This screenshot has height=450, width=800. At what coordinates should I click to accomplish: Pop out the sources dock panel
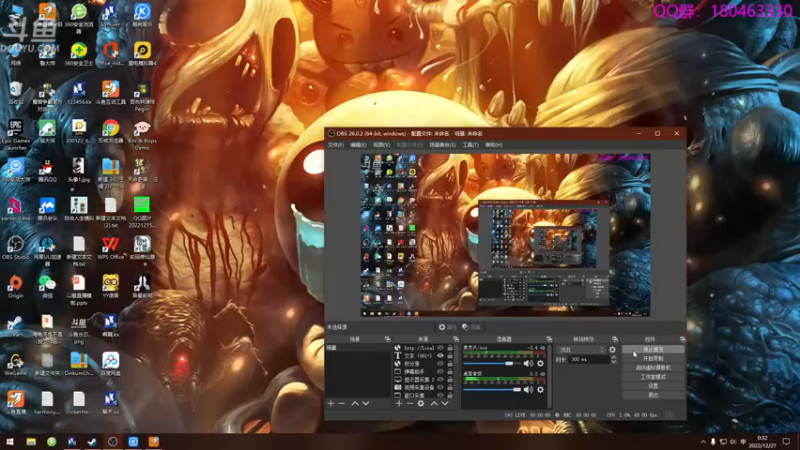456,339
